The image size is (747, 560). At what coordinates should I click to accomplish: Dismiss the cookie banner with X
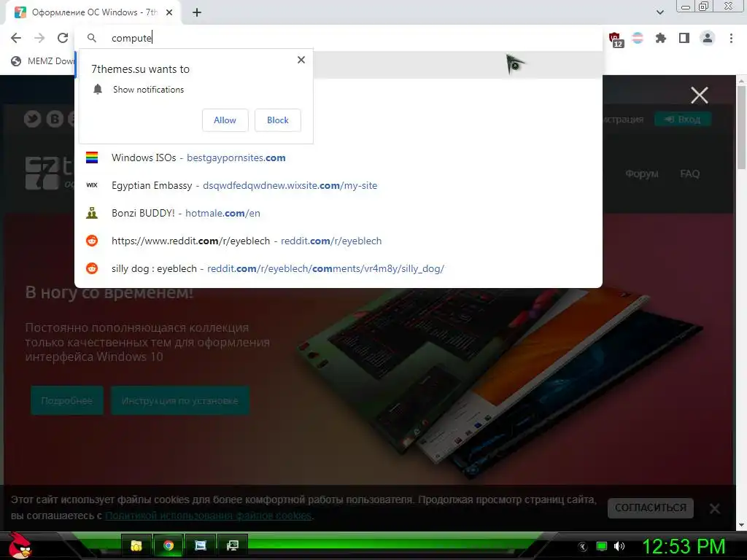[x=715, y=508]
